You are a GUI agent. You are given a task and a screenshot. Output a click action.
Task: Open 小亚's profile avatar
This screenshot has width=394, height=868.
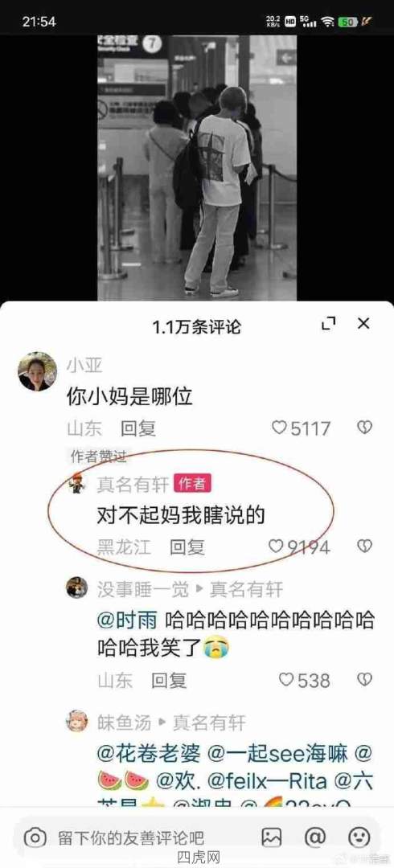tap(37, 371)
